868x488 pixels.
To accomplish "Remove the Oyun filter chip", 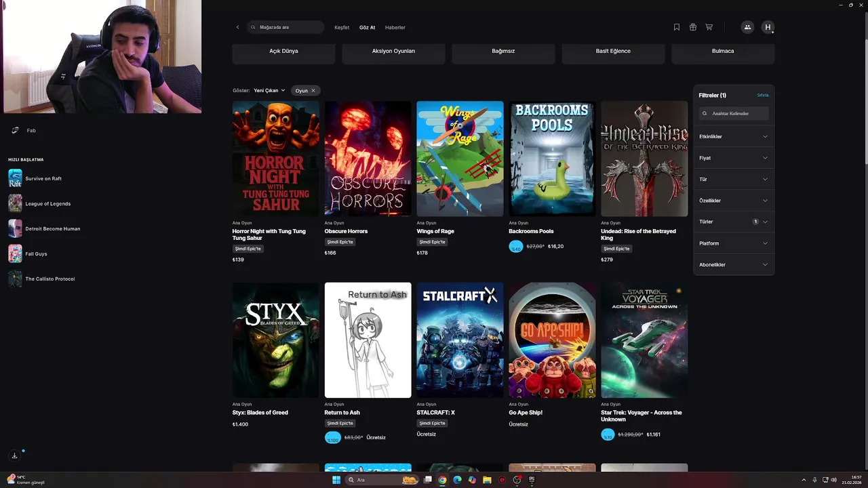I will tap(313, 90).
